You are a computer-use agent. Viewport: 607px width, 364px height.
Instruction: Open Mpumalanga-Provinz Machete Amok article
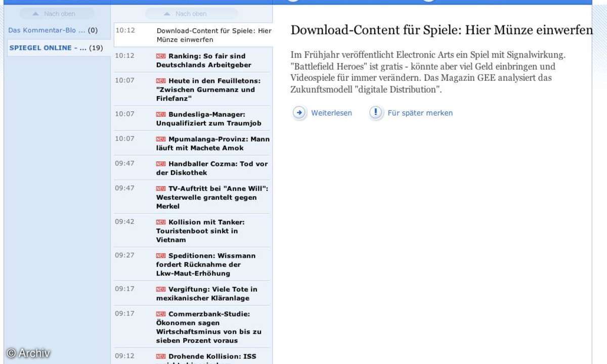click(212, 144)
